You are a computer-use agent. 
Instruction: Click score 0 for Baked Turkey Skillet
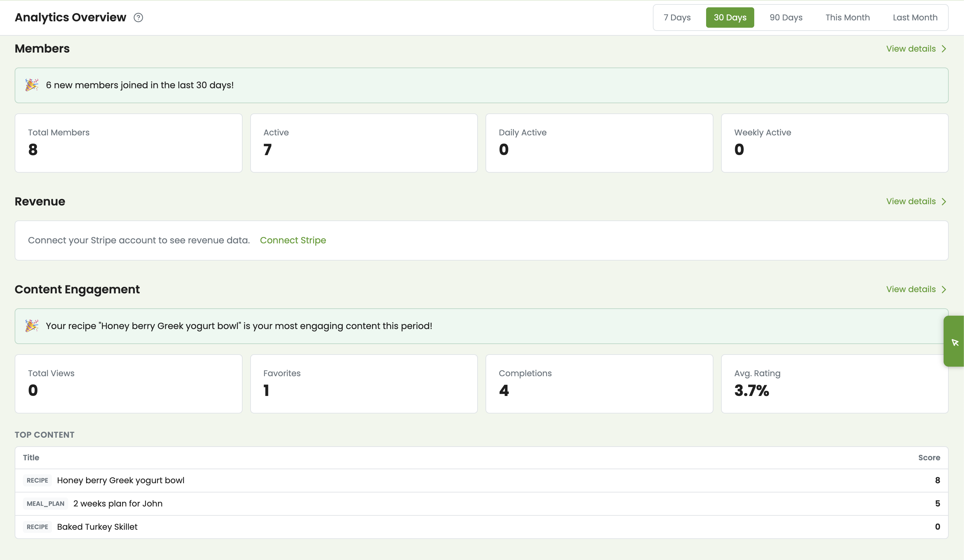click(937, 527)
